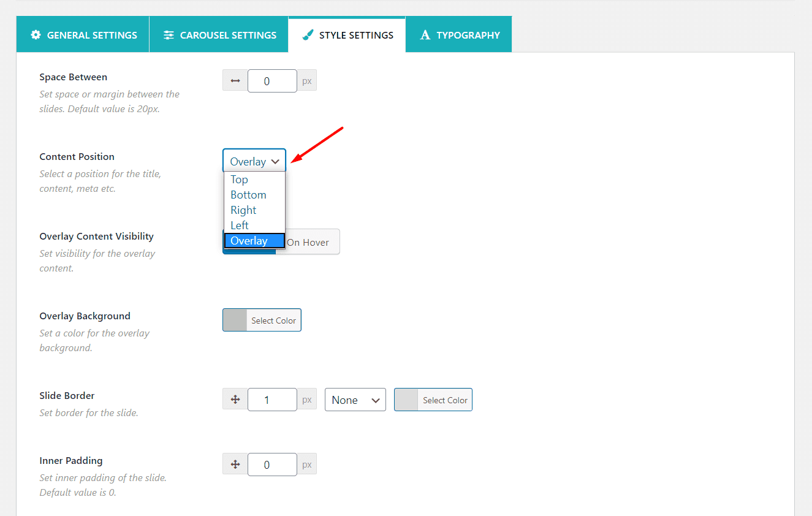Click the paintbrush icon on Style Settings tab
812x516 pixels.
tap(308, 35)
